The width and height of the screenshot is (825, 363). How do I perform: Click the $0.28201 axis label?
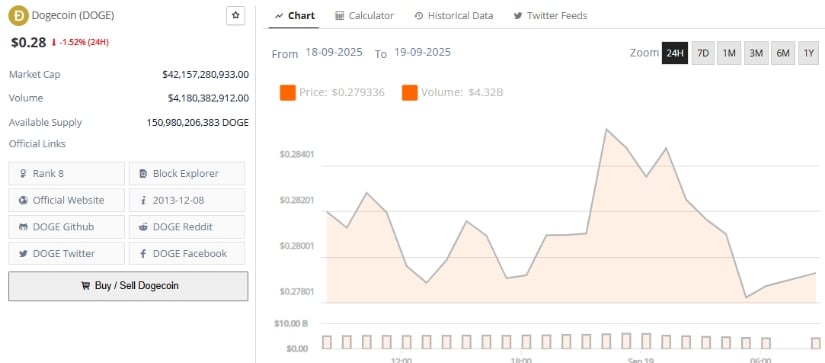click(297, 200)
